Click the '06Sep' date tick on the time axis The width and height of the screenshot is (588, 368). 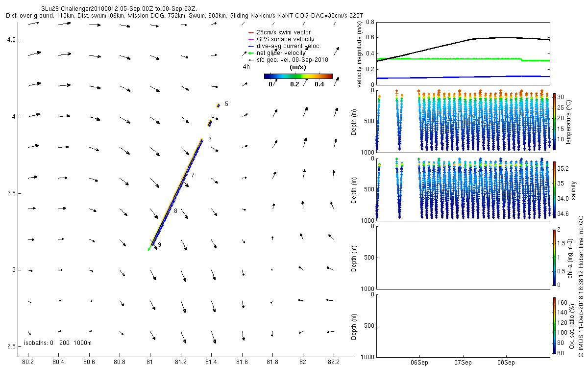[x=420, y=363]
